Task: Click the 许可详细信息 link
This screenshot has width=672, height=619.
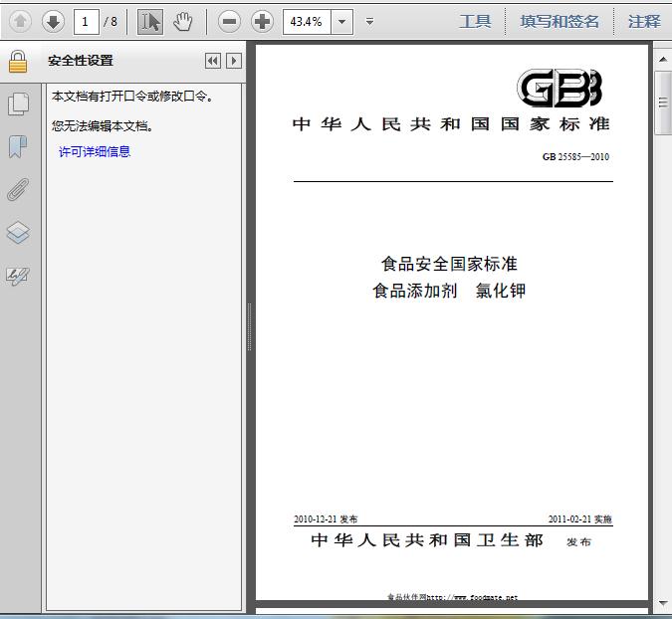Action: [x=95, y=152]
